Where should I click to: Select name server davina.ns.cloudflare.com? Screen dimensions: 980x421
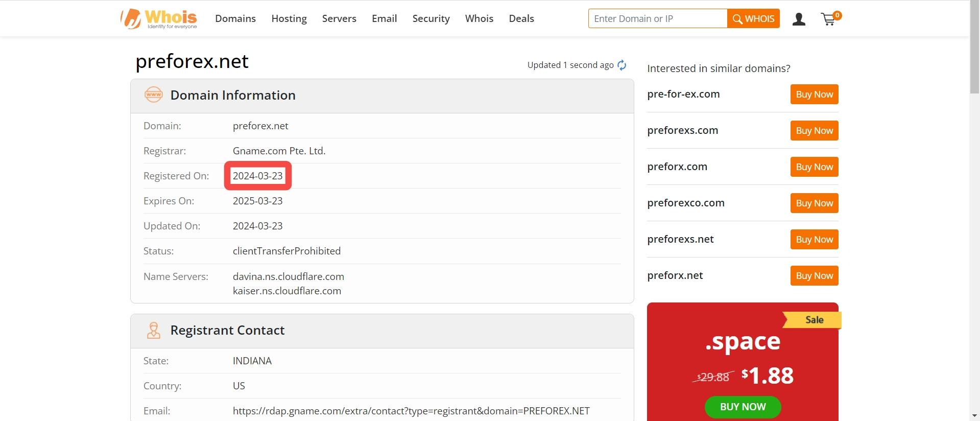point(289,276)
